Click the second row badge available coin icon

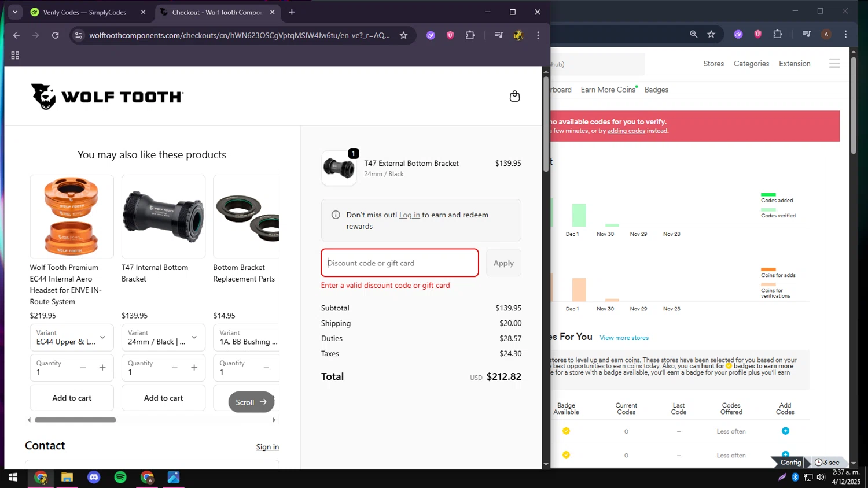click(x=566, y=454)
